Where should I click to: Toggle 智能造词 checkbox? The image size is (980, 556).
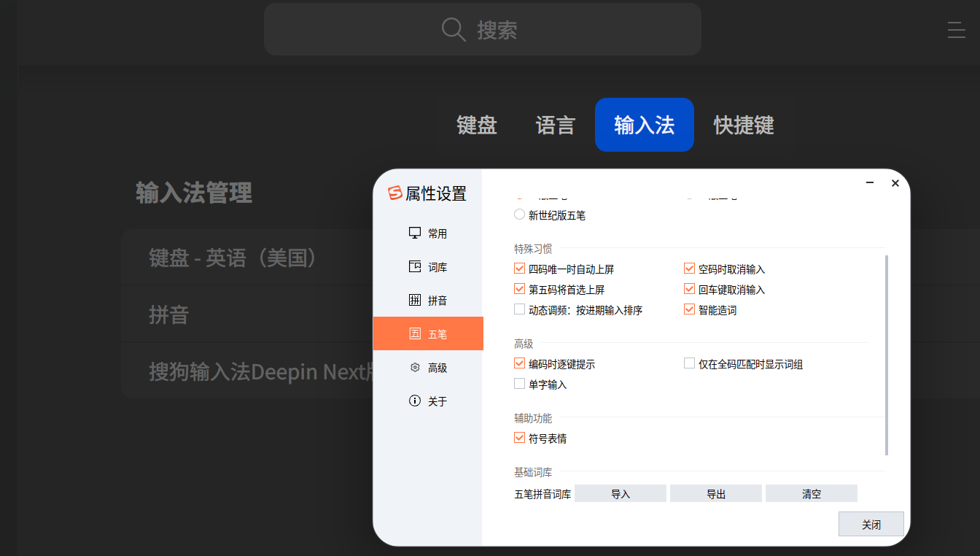pos(689,310)
